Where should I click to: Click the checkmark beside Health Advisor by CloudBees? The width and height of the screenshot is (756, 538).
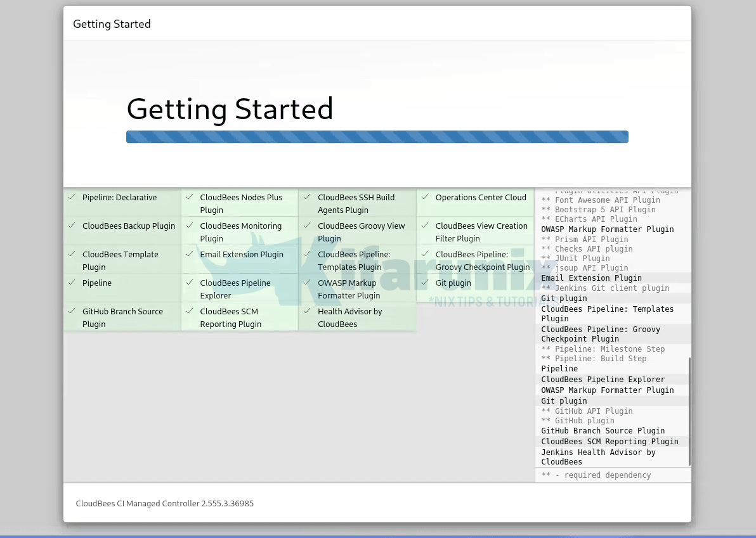(307, 311)
